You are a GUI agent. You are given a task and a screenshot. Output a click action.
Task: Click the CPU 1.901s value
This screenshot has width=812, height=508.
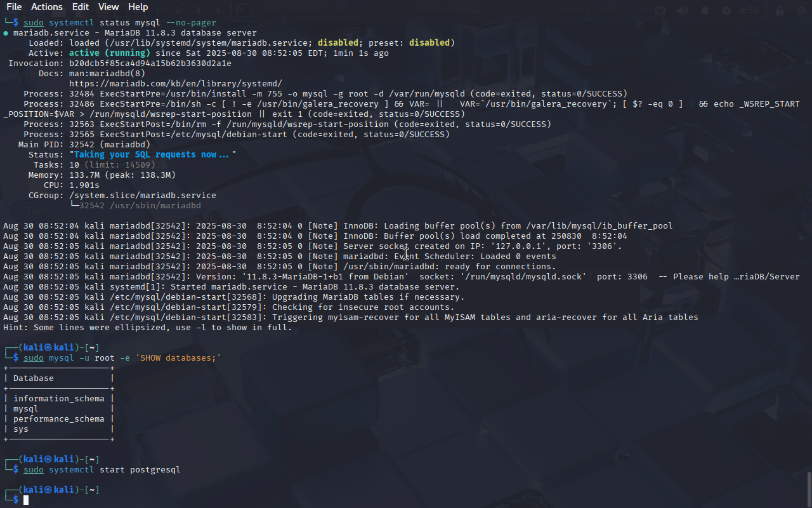(84, 185)
